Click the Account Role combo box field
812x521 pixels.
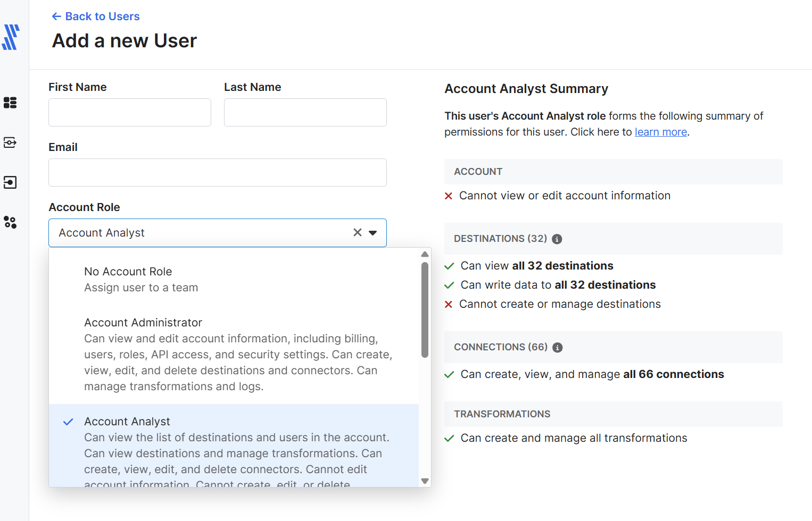coord(197,233)
